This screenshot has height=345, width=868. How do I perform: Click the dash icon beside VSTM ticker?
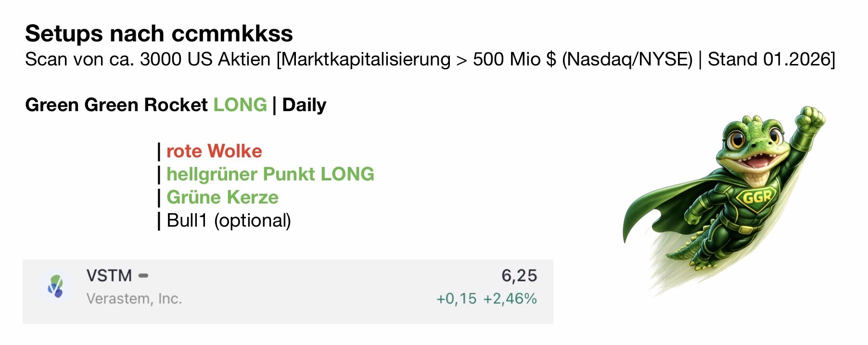(x=143, y=276)
